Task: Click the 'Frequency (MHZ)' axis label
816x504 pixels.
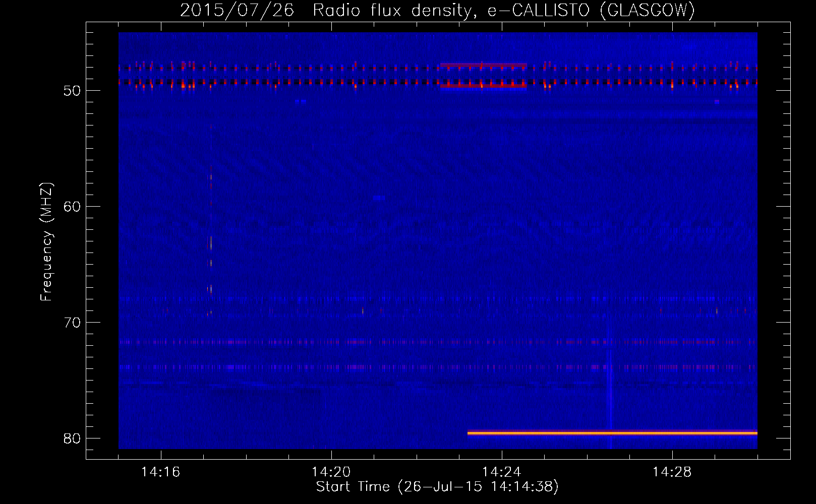Action: pyautogui.click(x=46, y=242)
